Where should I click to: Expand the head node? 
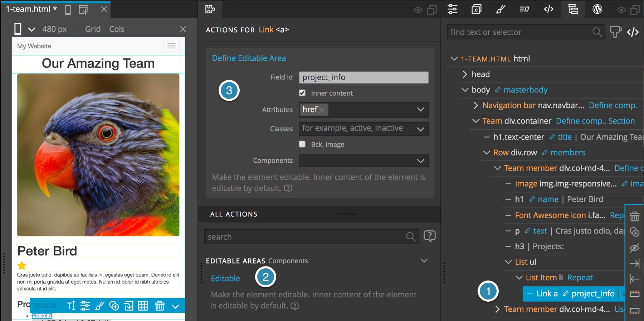point(465,74)
